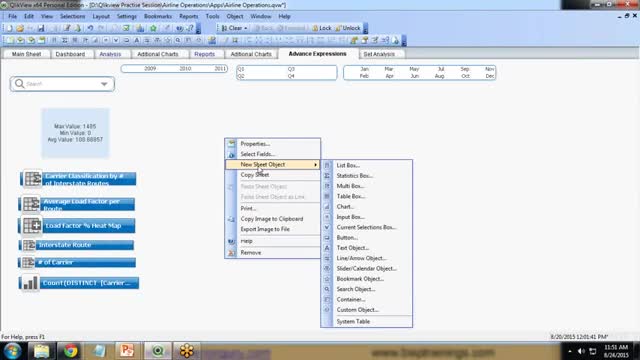Switch to the Set Analysis sheet tab
640x360 pixels.
(x=379, y=54)
